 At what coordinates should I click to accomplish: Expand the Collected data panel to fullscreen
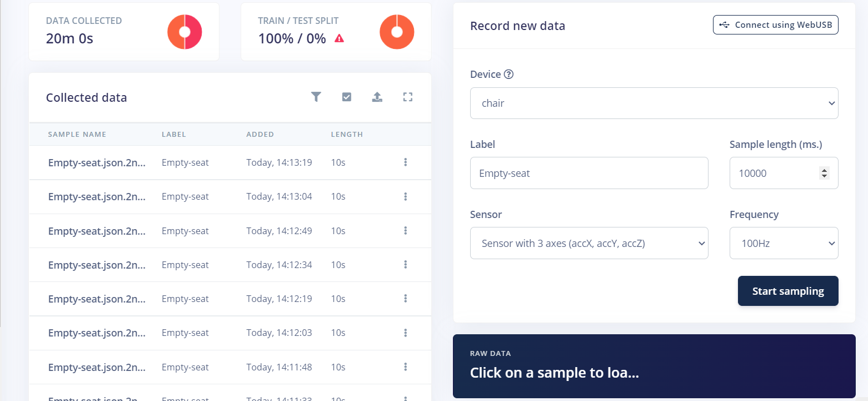pyautogui.click(x=408, y=97)
